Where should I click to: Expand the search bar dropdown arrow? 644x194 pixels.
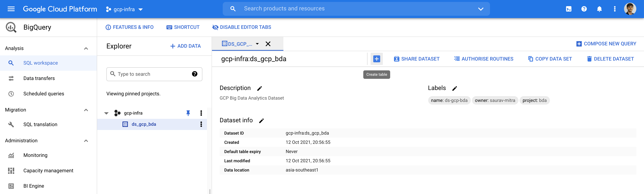tap(480, 9)
